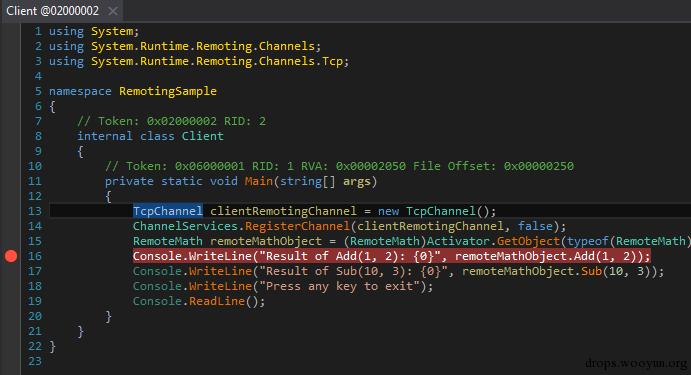Click highlighted TcpChannel type on line 13

pyautogui.click(x=168, y=211)
